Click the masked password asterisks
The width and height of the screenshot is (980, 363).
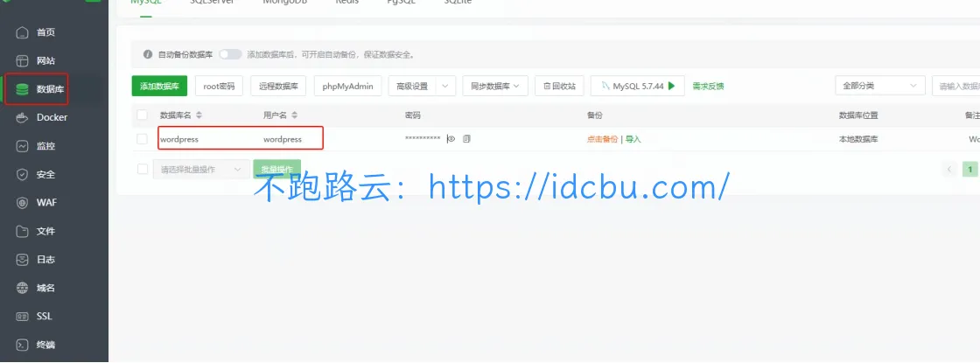(423, 139)
